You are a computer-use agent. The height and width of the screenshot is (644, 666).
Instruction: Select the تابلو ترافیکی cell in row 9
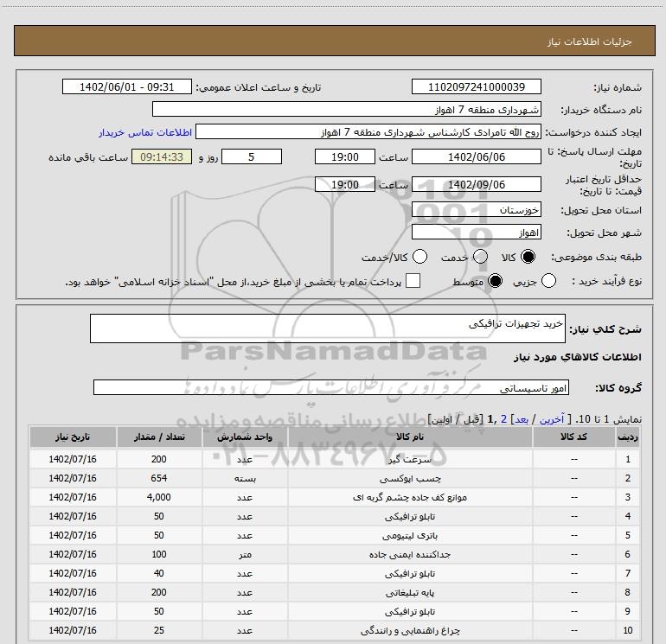click(410, 611)
